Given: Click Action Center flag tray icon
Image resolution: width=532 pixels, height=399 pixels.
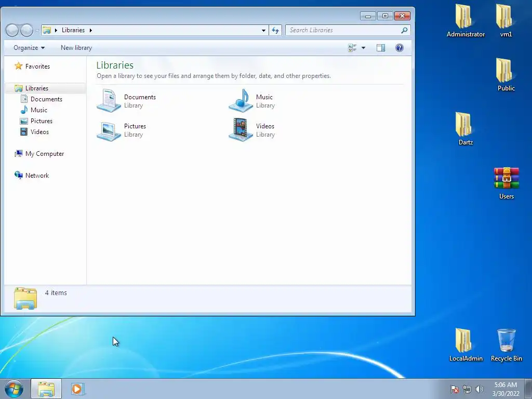Looking at the screenshot, I should point(454,389).
